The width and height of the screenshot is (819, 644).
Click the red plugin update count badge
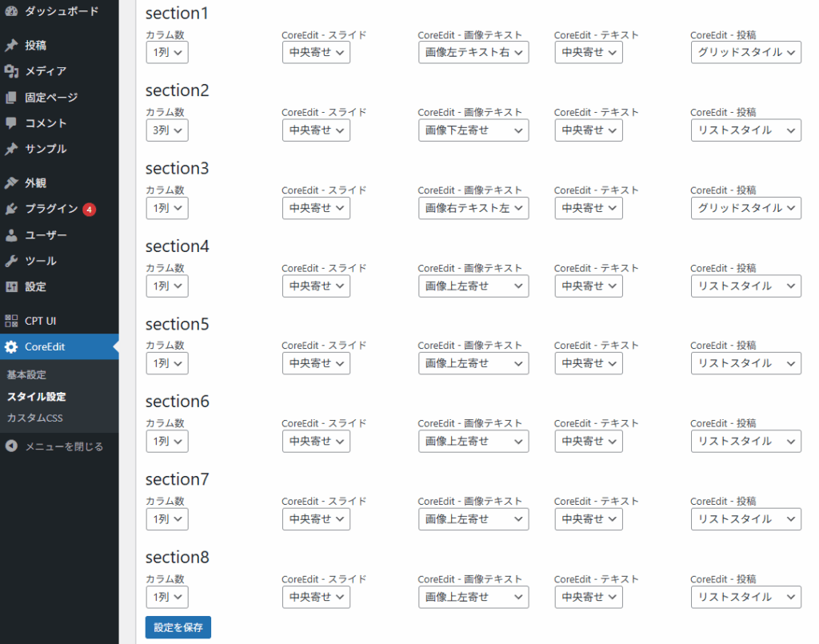90,210
